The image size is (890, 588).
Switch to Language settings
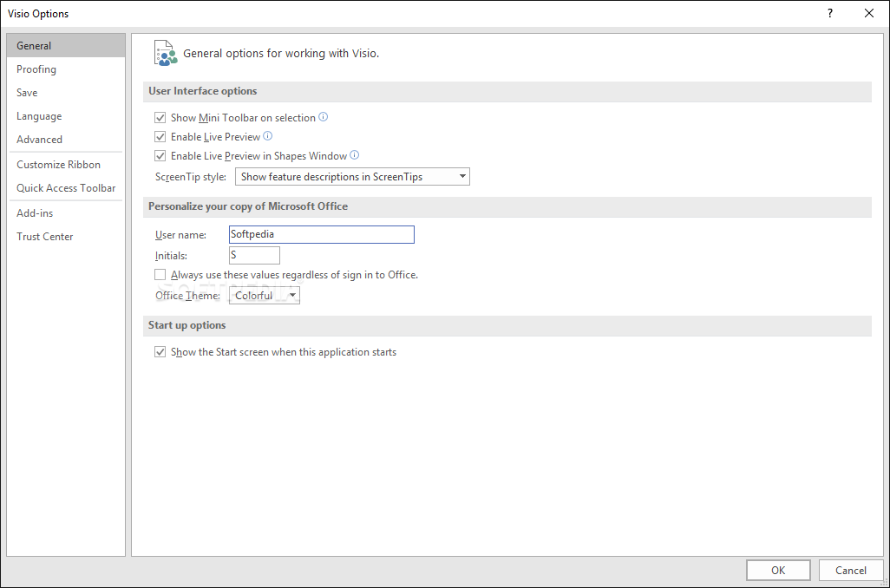click(x=66, y=116)
